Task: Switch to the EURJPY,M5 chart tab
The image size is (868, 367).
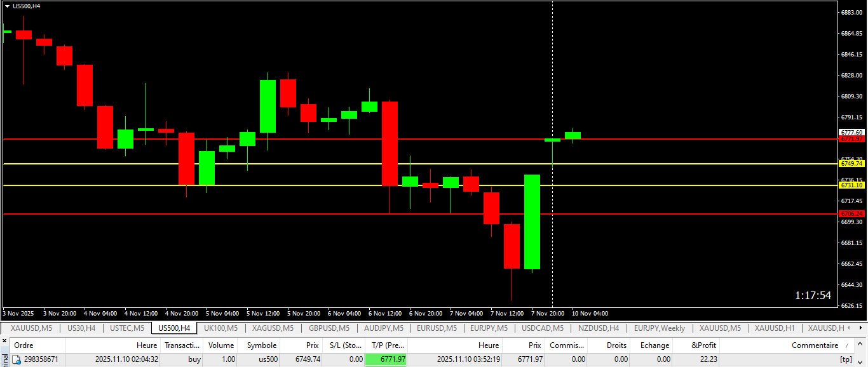Action: 489,328
